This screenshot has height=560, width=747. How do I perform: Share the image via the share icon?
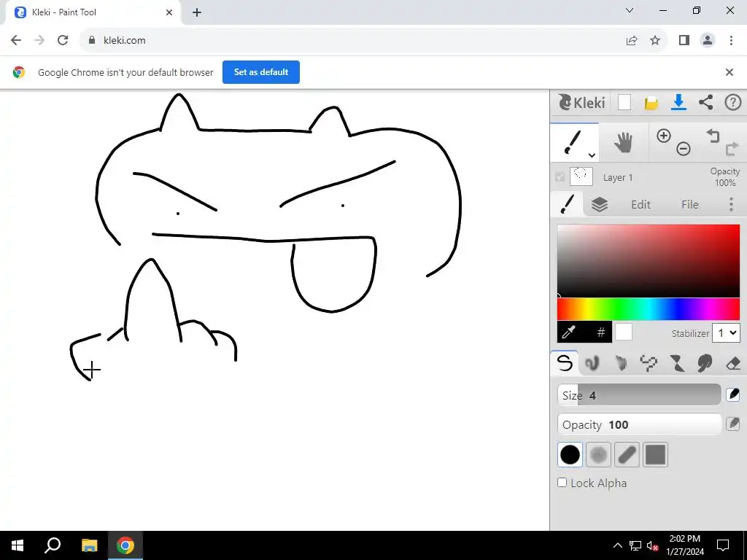pos(705,102)
